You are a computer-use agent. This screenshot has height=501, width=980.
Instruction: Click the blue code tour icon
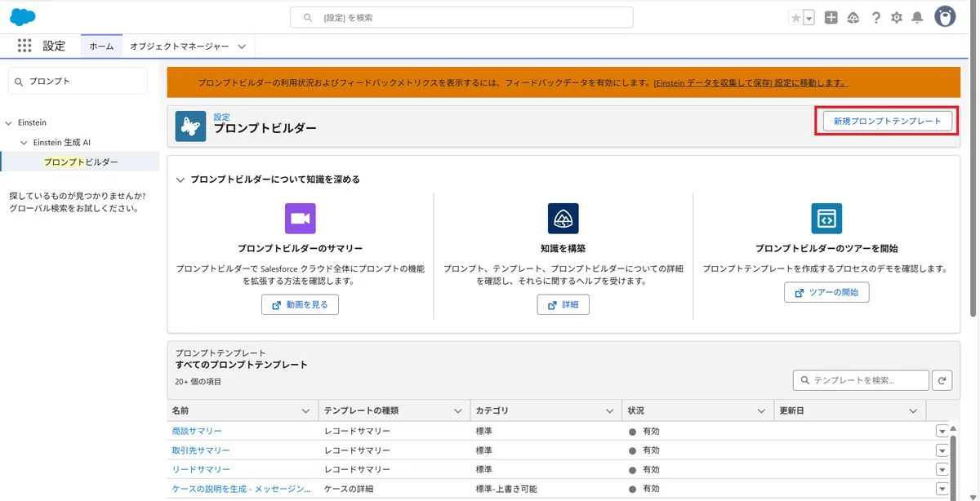(826, 219)
